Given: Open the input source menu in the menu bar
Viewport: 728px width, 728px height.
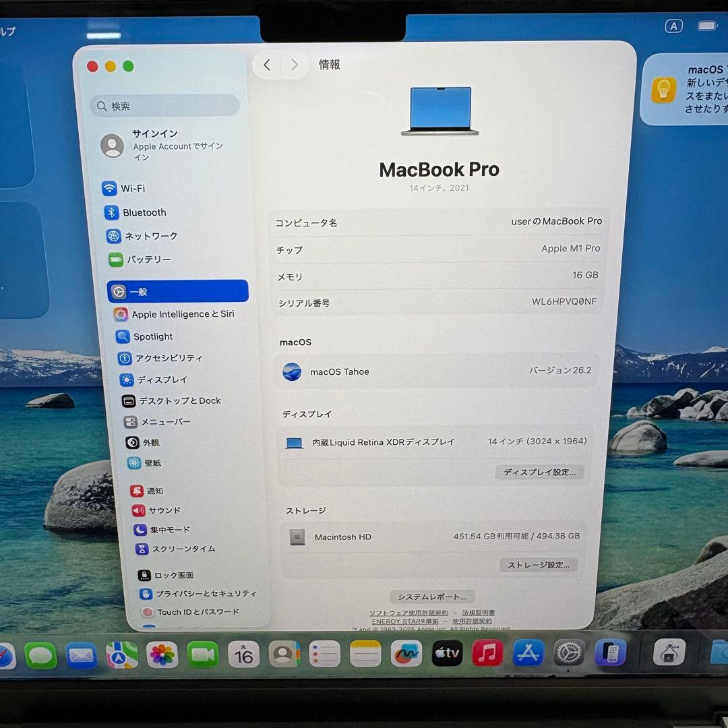Looking at the screenshot, I should (x=674, y=25).
